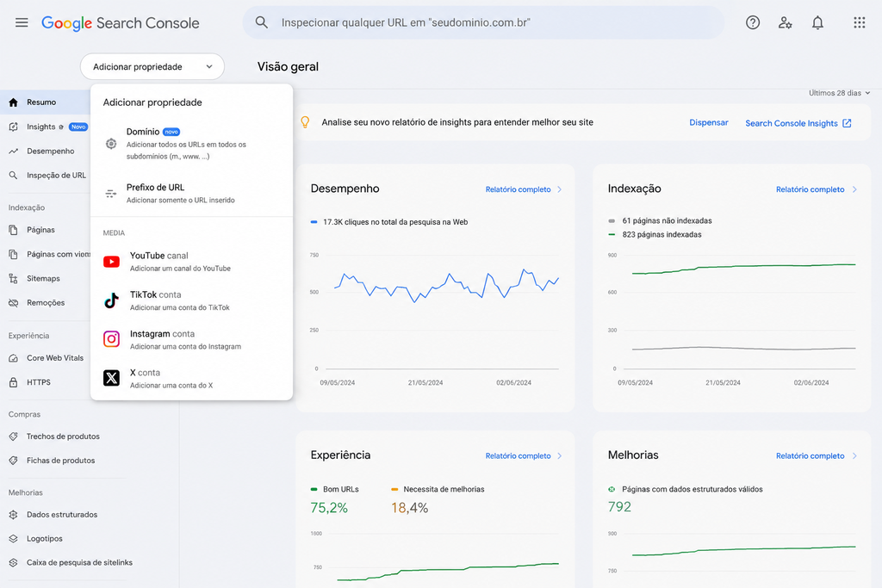
Task: Click the Instagram logo icon
Action: pos(111,339)
